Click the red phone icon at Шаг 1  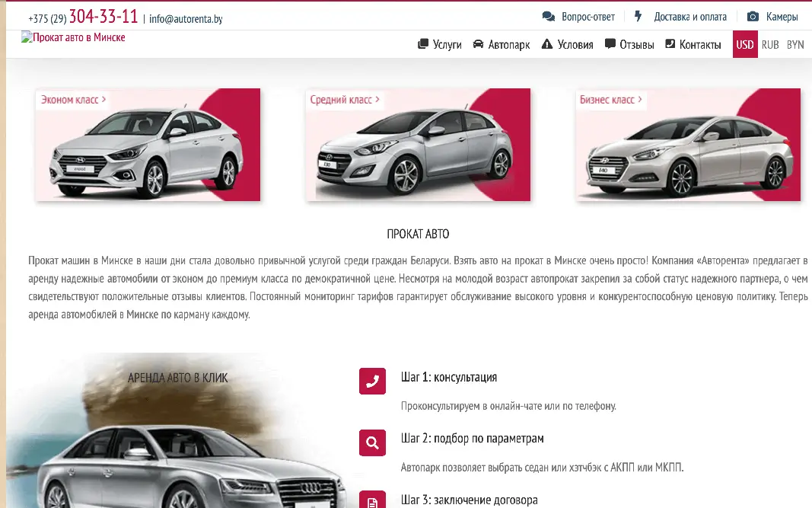[x=372, y=382]
